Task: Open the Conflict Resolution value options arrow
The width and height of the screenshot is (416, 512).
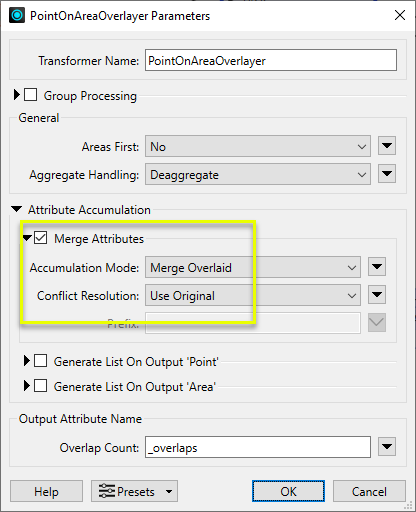Action: point(377,295)
